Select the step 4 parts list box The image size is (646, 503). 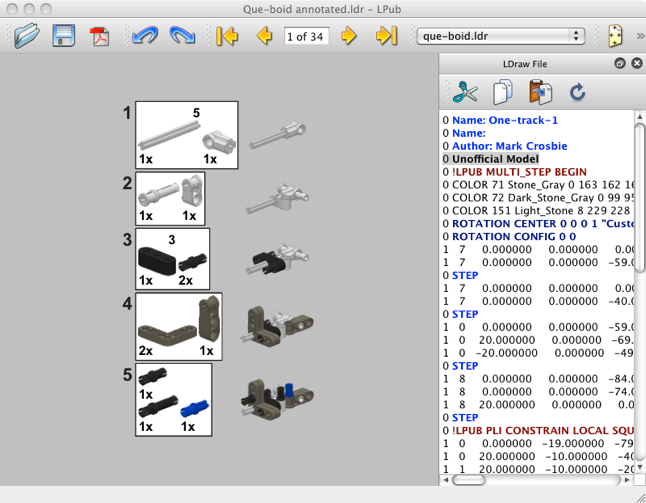[x=179, y=326]
